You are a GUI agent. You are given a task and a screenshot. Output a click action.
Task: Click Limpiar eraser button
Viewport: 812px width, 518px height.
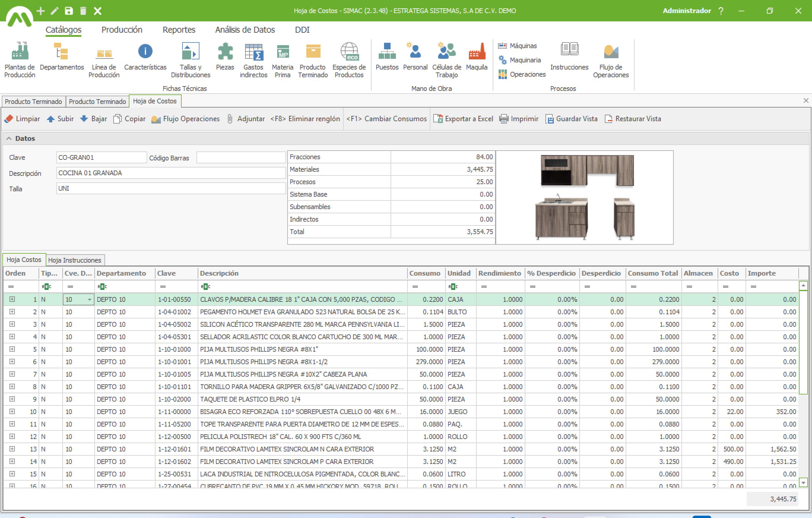(22, 119)
